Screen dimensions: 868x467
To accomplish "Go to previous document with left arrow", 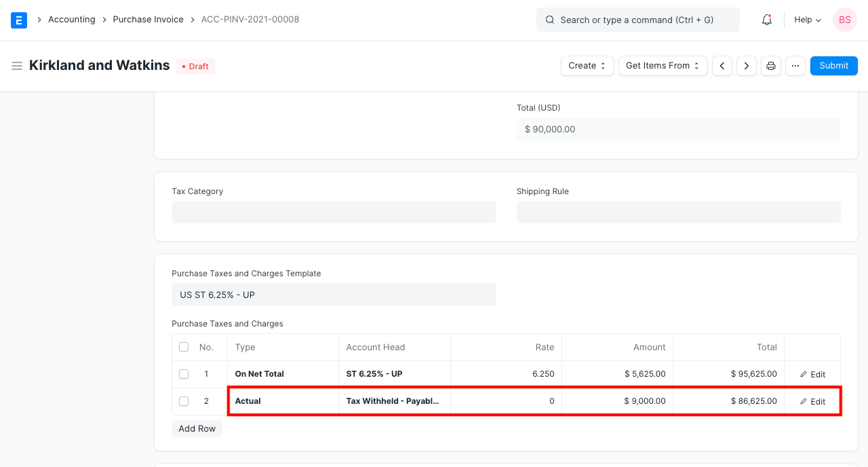I will click(x=722, y=66).
